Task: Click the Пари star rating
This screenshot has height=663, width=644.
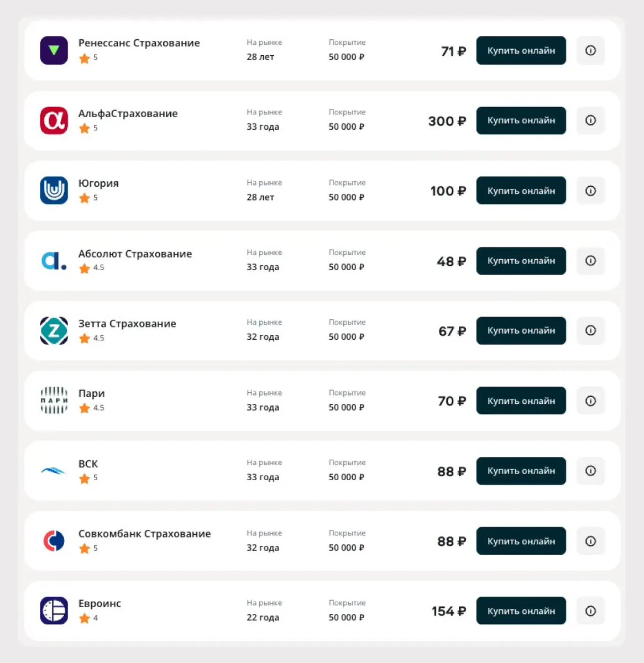Action: coord(91,408)
